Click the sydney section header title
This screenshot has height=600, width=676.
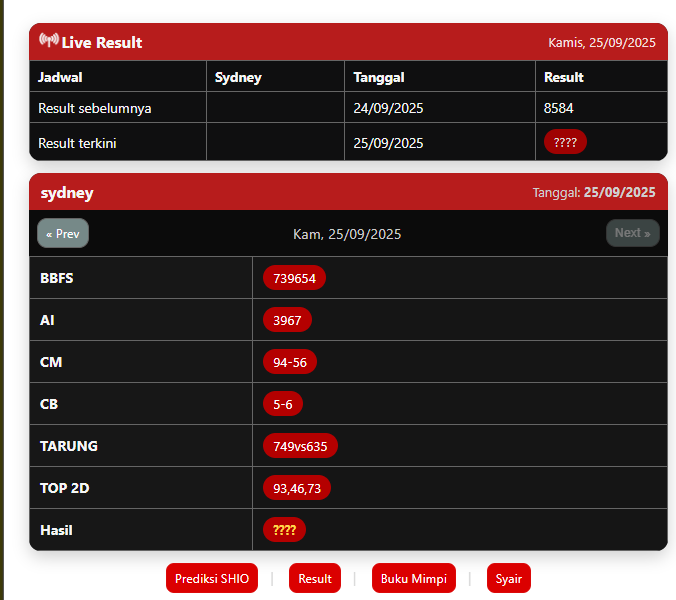67,193
